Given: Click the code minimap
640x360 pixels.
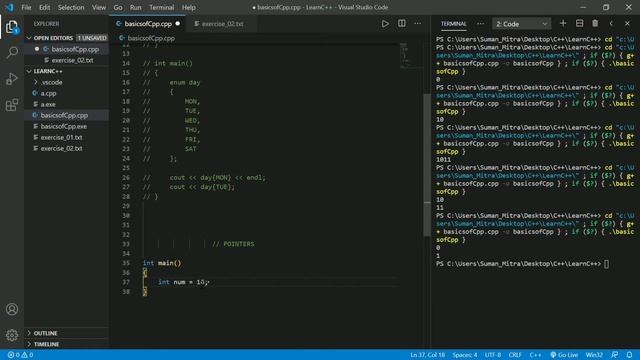Looking at the screenshot, I should [410, 55].
